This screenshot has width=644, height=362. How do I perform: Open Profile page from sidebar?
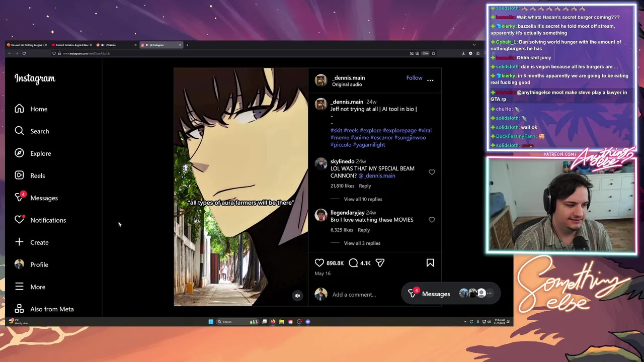click(32, 264)
